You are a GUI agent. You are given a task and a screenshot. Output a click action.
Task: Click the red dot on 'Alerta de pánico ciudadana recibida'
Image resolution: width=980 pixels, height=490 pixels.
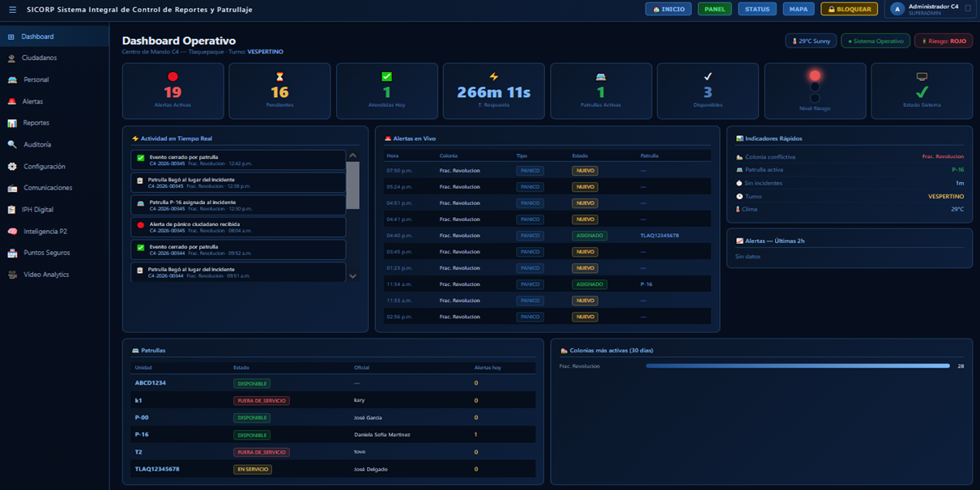pos(141,226)
